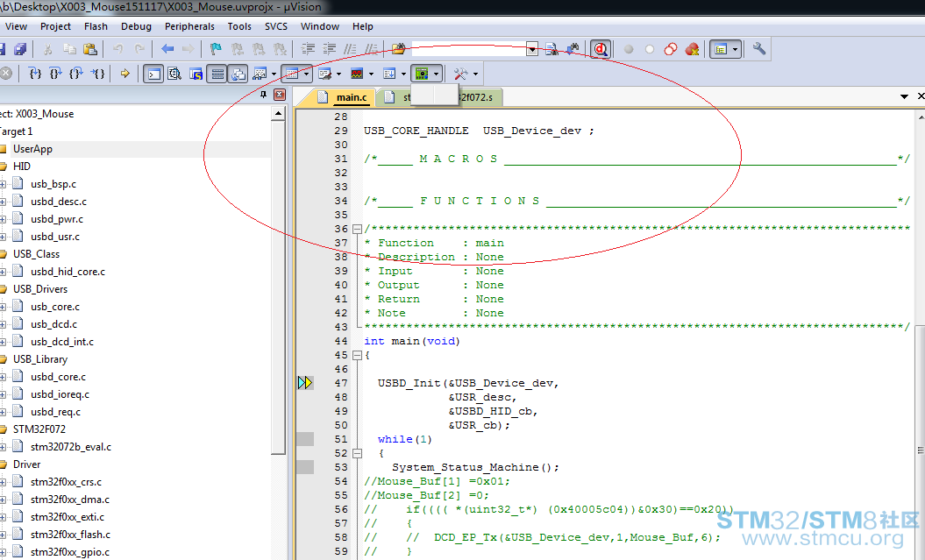Click the Step Into icon
This screenshot has width=925, height=560.
pos(35,74)
